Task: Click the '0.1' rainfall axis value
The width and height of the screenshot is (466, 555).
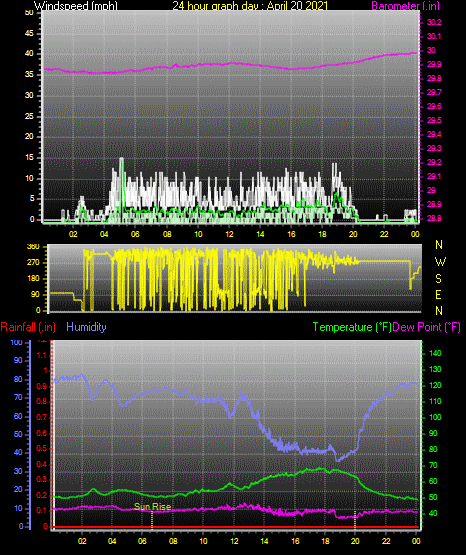Action: [42, 510]
